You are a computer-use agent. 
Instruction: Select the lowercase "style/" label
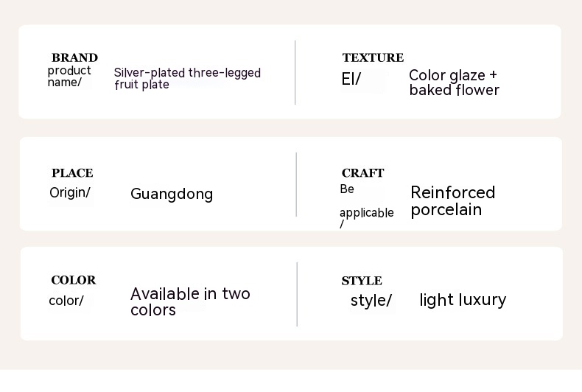point(371,301)
